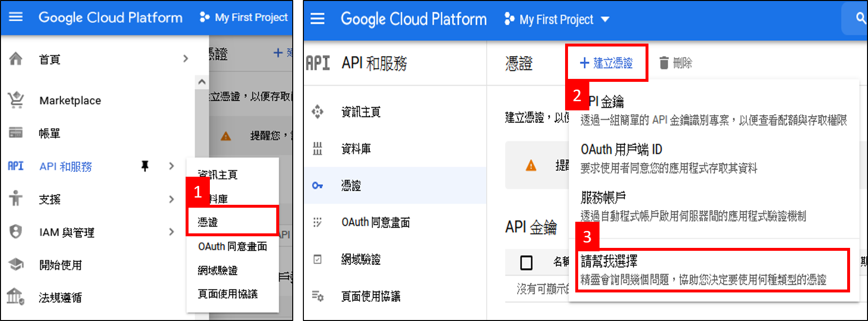The height and width of the screenshot is (321, 868).
Task: Click the IAM 與管理 shield icon
Action: click(16, 232)
